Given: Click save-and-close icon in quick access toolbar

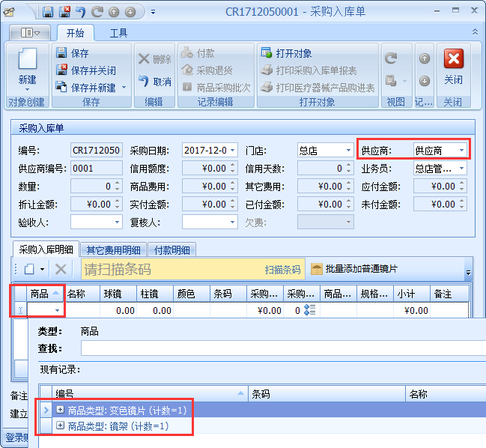Looking at the screenshot, I should pyautogui.click(x=65, y=12).
